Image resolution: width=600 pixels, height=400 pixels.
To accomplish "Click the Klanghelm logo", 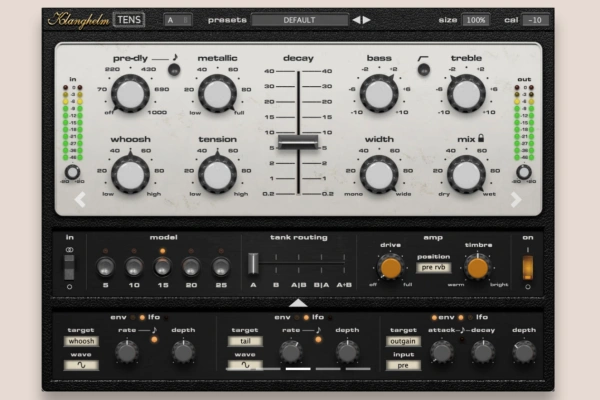I will [79, 20].
